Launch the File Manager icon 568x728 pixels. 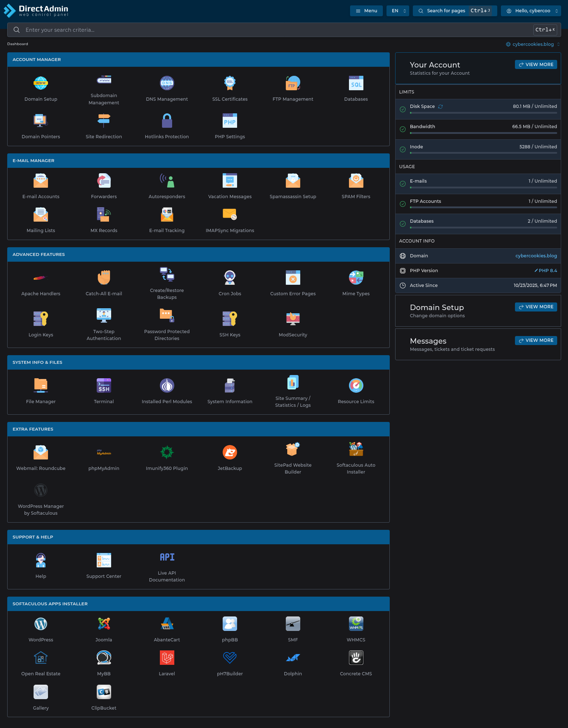tap(41, 385)
